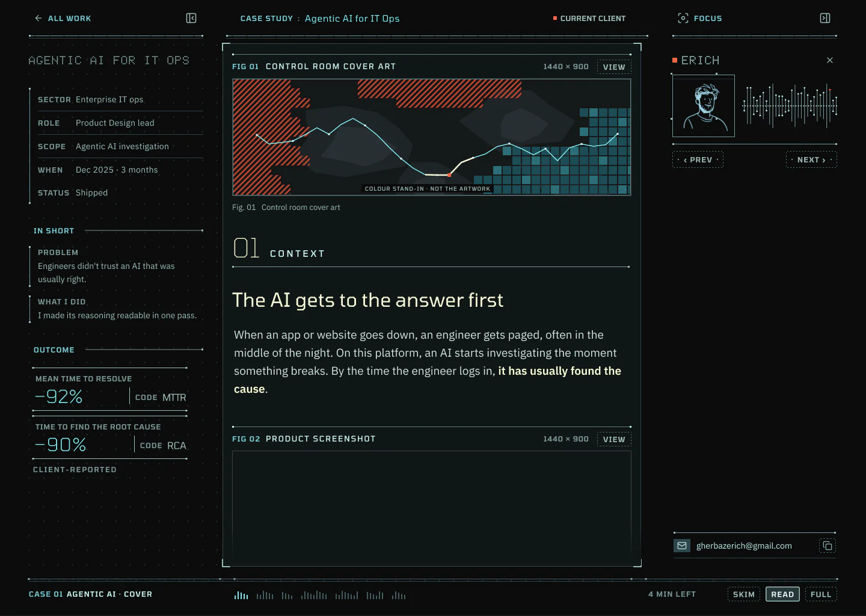Click the CURRENT CLIENT status tag

(589, 19)
